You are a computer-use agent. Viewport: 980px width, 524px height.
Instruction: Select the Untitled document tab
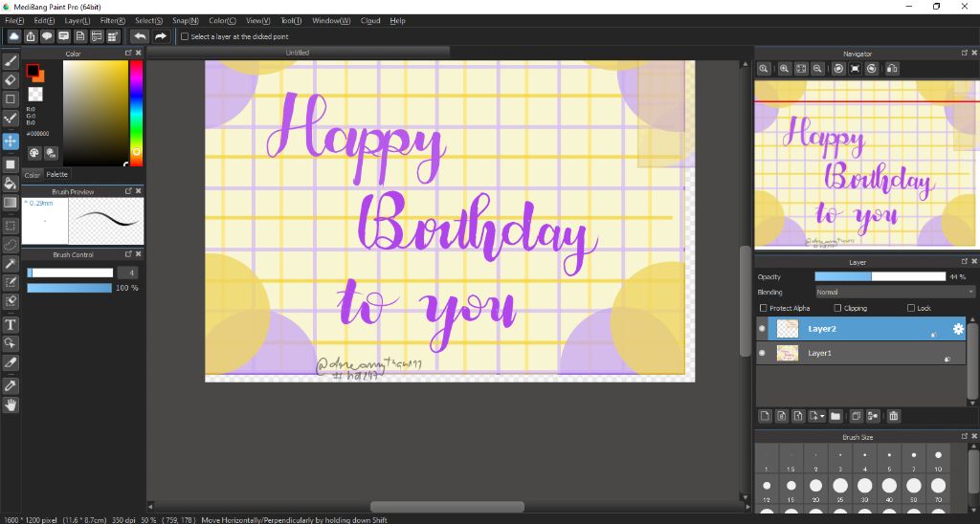point(298,53)
